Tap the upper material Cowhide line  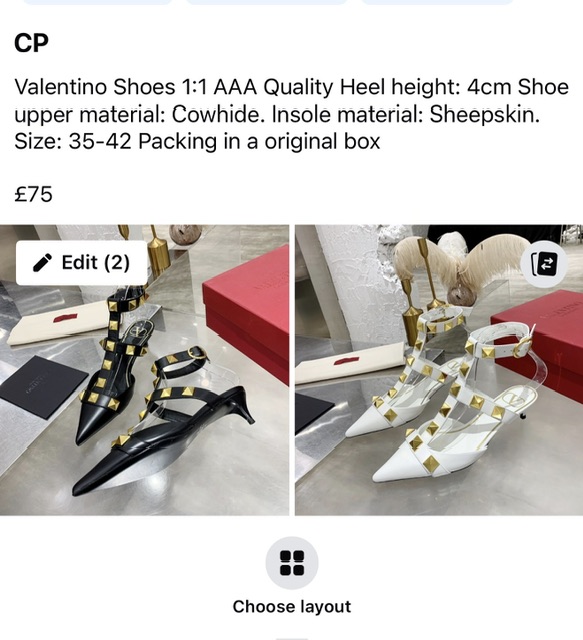tap(277, 115)
